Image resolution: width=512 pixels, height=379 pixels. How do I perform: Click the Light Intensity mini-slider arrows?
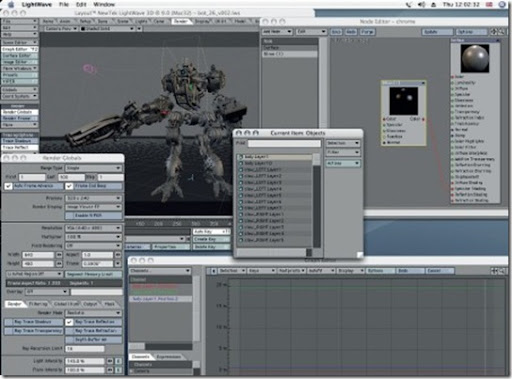(x=110, y=361)
